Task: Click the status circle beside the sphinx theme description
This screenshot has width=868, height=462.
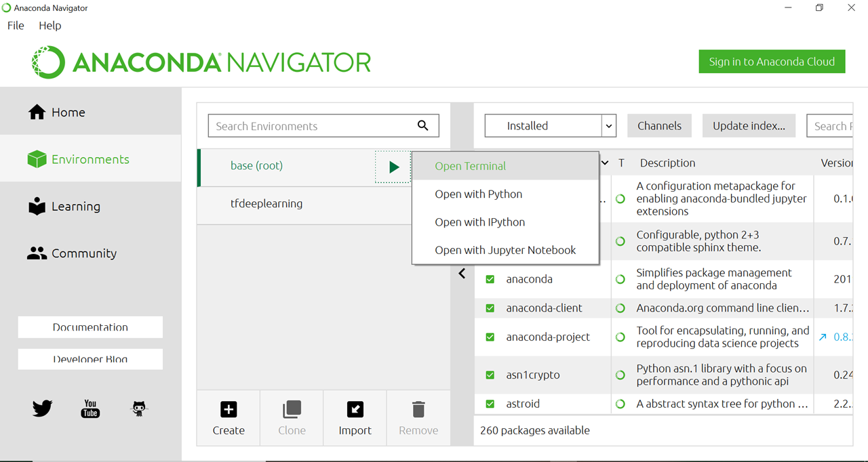Action: pos(620,240)
